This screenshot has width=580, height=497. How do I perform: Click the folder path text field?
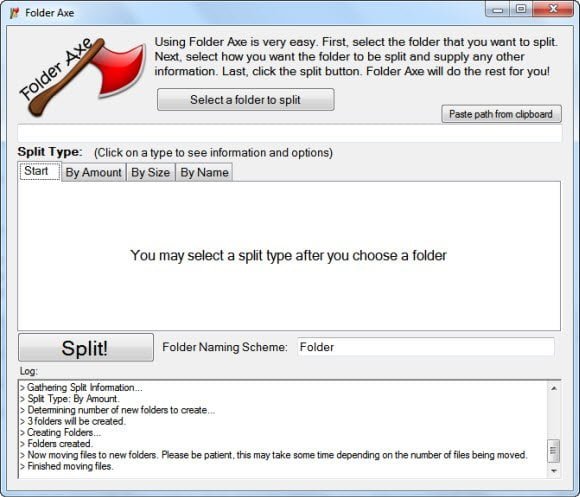tap(290, 133)
